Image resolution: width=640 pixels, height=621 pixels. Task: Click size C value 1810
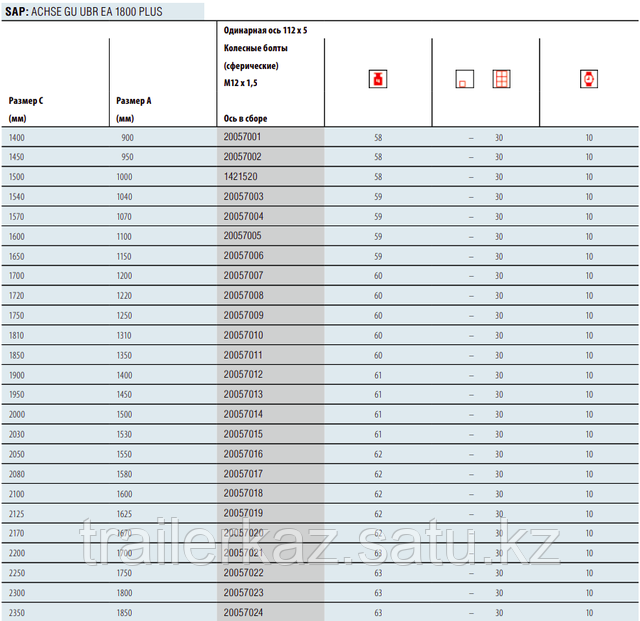(17, 336)
